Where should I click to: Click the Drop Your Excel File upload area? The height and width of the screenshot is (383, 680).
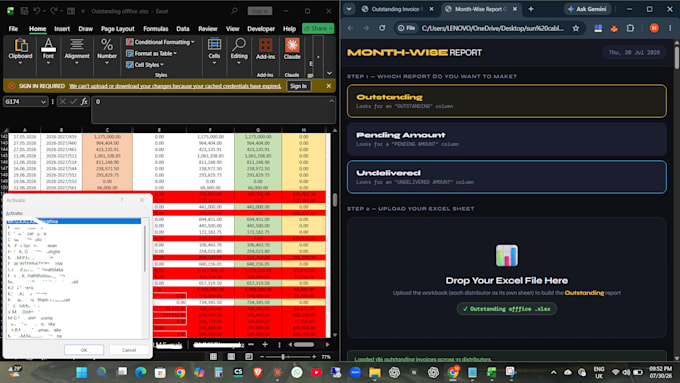coord(507,278)
